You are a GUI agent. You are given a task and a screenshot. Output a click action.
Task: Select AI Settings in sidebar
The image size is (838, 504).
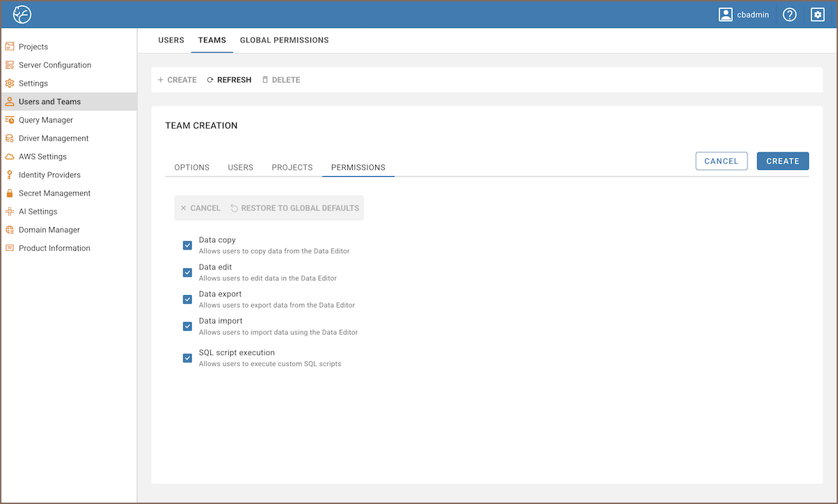pos(38,212)
